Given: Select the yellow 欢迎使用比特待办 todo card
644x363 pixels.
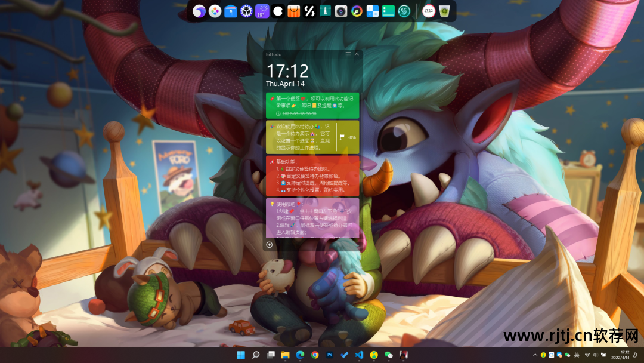Looking at the screenshot, I should coord(312,137).
